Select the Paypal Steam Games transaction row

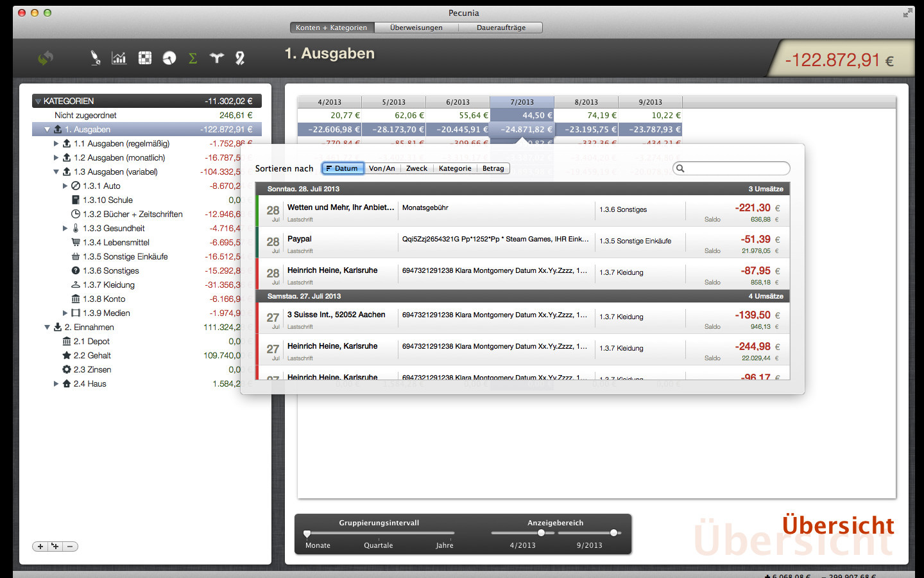point(523,243)
